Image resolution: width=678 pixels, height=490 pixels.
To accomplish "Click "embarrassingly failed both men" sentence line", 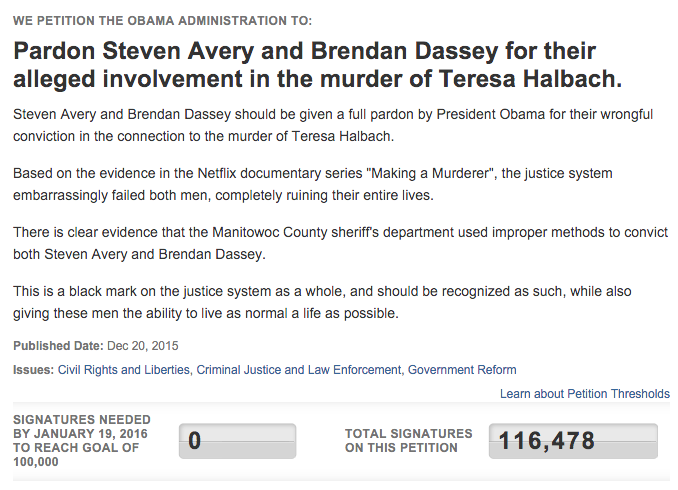I will [x=223, y=195].
